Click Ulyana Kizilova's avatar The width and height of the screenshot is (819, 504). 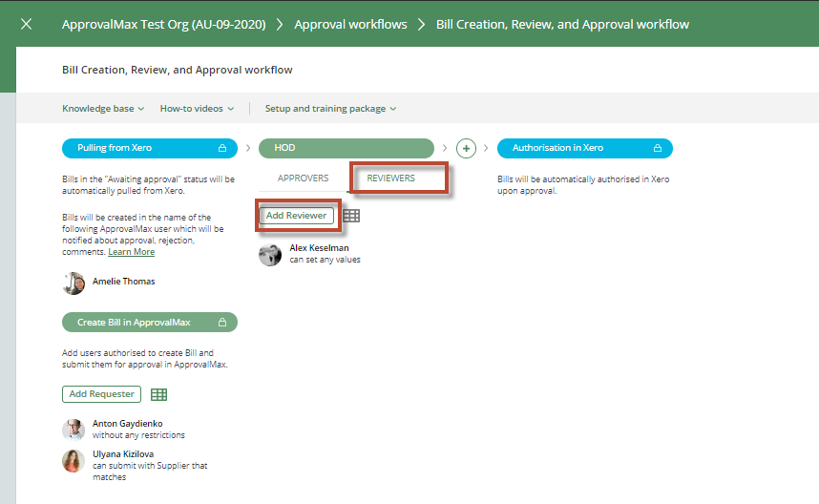click(x=73, y=461)
